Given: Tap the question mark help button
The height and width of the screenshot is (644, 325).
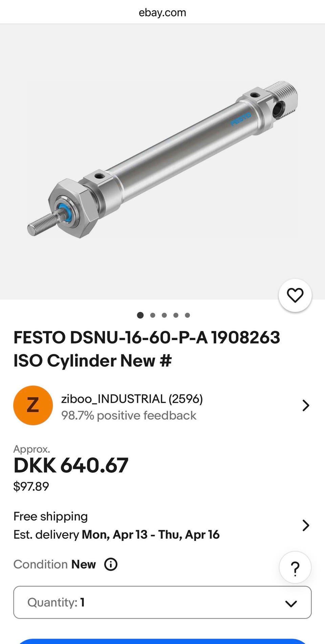Looking at the screenshot, I should (295, 568).
